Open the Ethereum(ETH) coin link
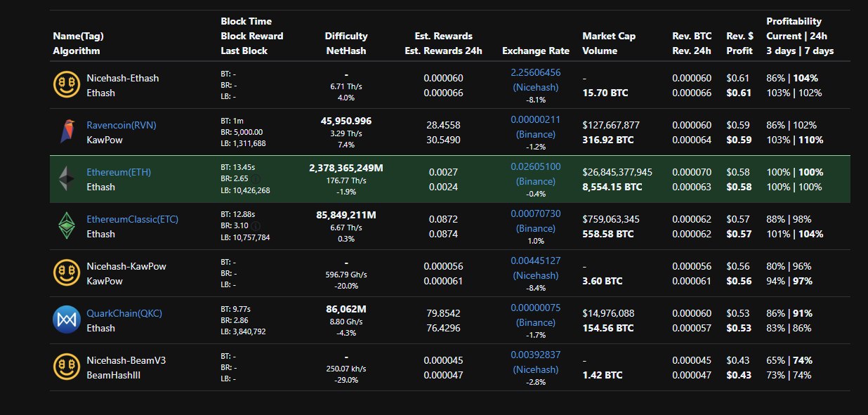 pyautogui.click(x=119, y=172)
